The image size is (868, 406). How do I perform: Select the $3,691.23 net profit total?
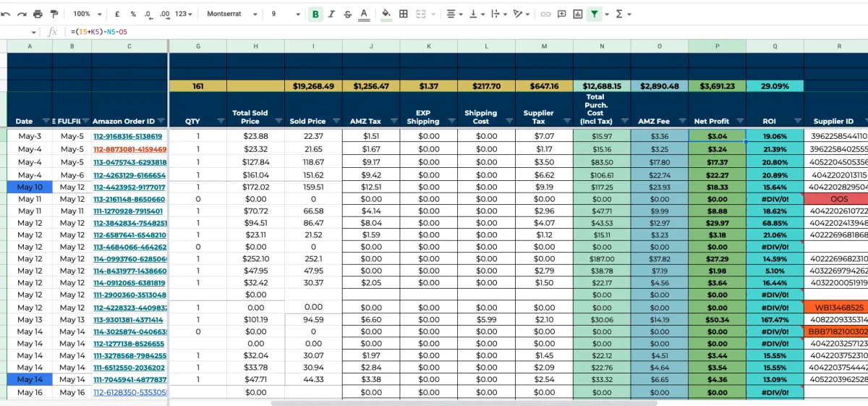[717, 86]
